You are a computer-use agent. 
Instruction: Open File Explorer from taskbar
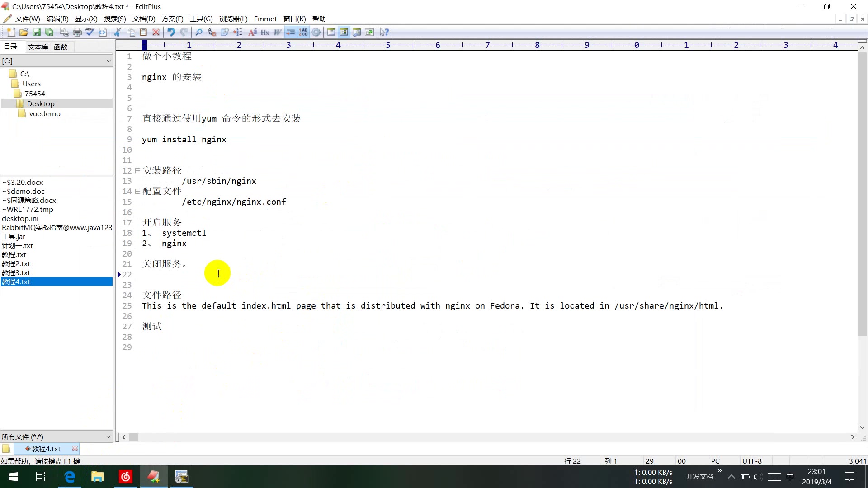click(98, 477)
